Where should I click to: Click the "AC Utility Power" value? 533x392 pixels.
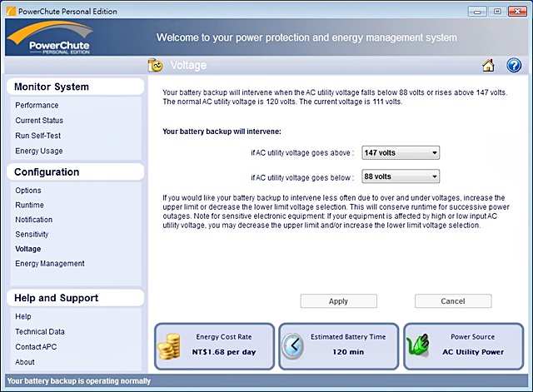pos(473,352)
